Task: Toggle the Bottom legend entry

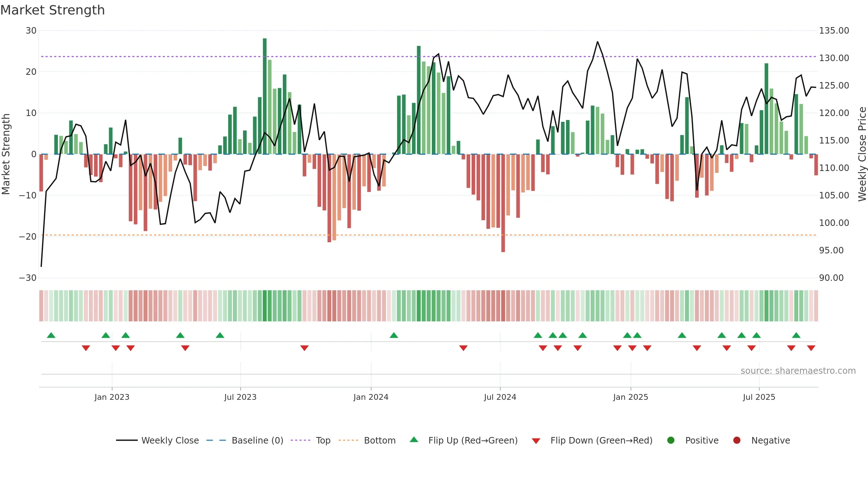Action: (367, 440)
